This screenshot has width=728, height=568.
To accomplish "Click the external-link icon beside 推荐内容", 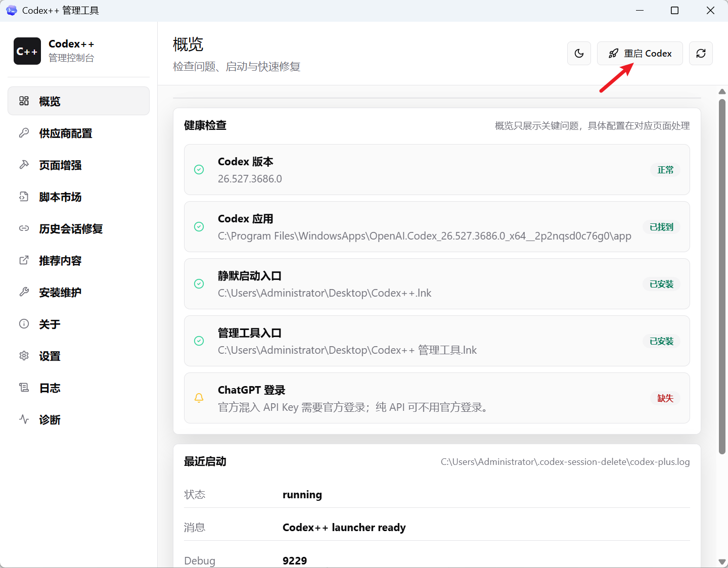I will click(24, 260).
